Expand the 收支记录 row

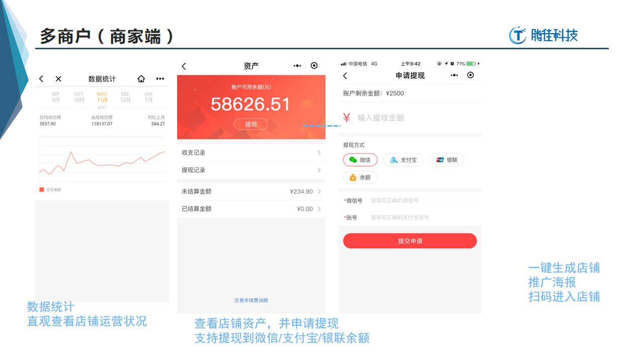point(319,153)
